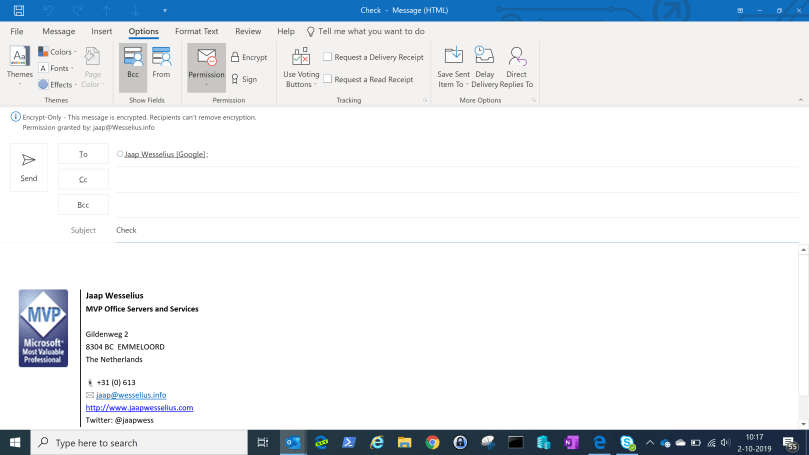Click the Encrypt lock icon
Image resolution: width=809 pixels, height=455 pixels.
point(235,58)
